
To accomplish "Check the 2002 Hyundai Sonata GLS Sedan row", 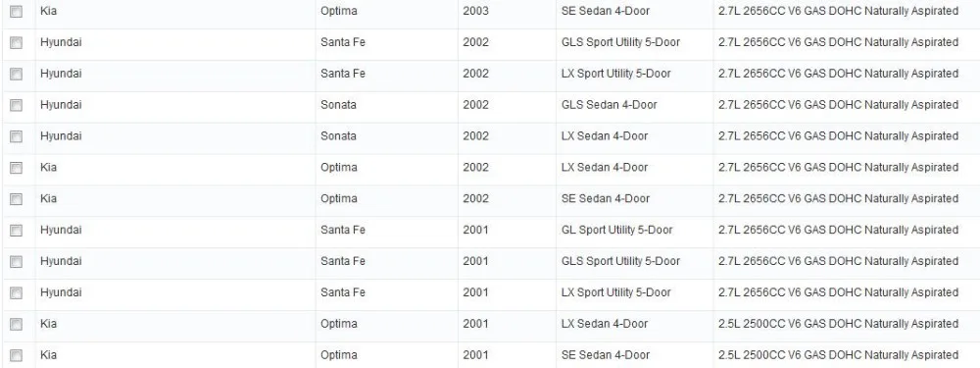I will (x=17, y=105).
